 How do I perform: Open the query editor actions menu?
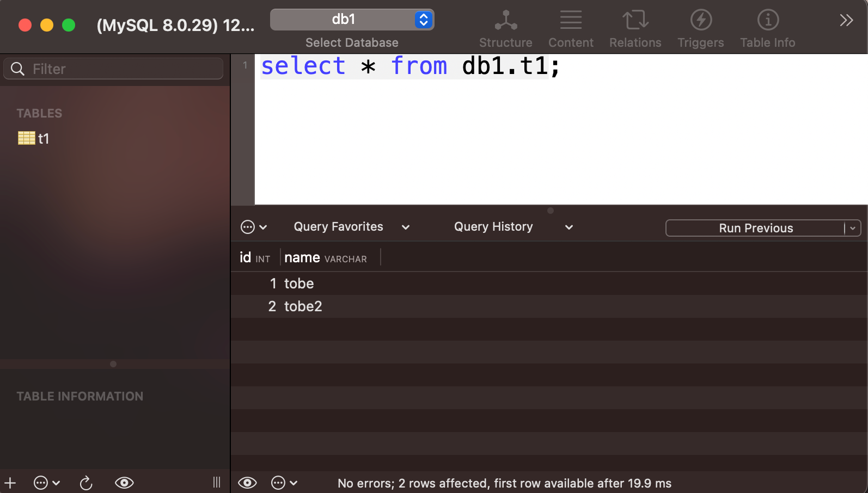click(254, 227)
